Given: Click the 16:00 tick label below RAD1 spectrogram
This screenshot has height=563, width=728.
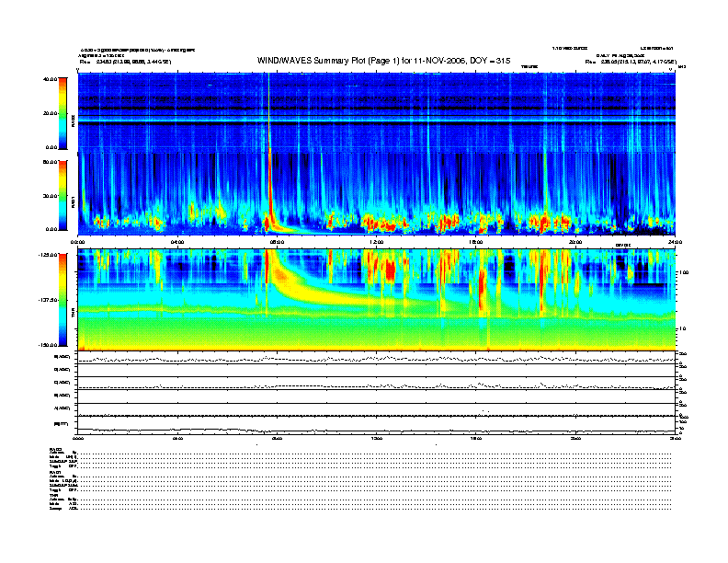Looking at the screenshot, I should [476, 242].
